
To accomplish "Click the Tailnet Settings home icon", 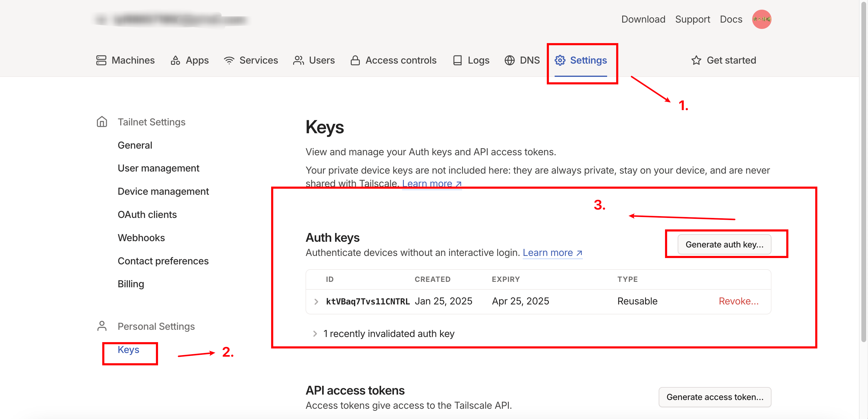I will 102,121.
